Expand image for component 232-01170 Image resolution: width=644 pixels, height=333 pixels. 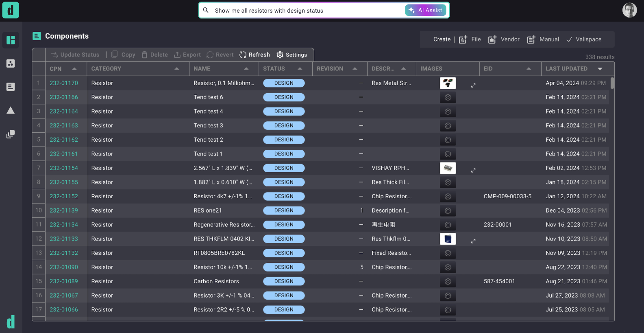[x=473, y=85]
